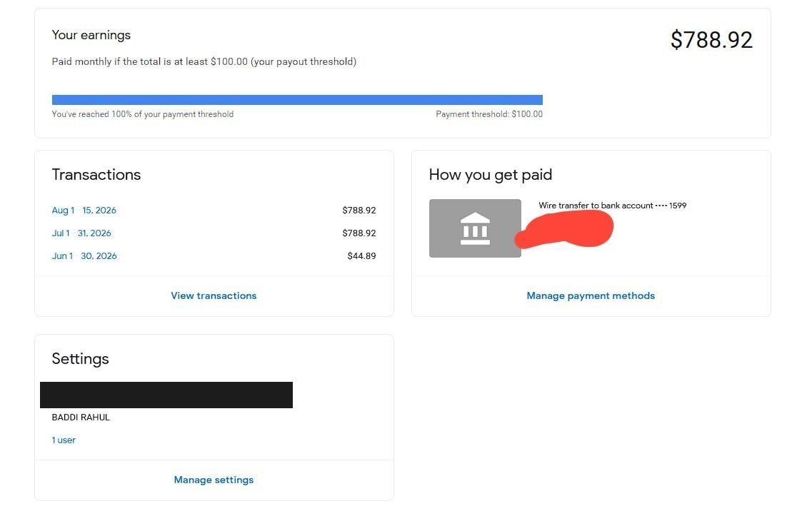The image size is (812, 516).
Task: Click View transactions link
Action: (x=214, y=295)
